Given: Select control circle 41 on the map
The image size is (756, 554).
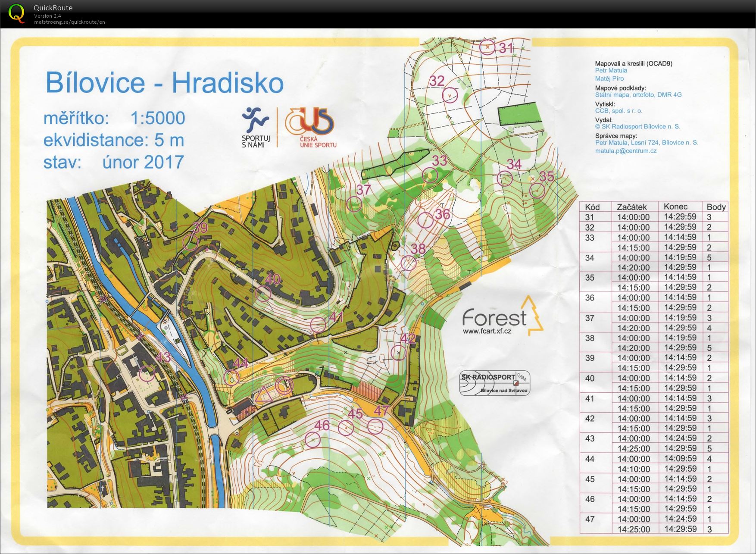Looking at the screenshot, I should (318, 325).
